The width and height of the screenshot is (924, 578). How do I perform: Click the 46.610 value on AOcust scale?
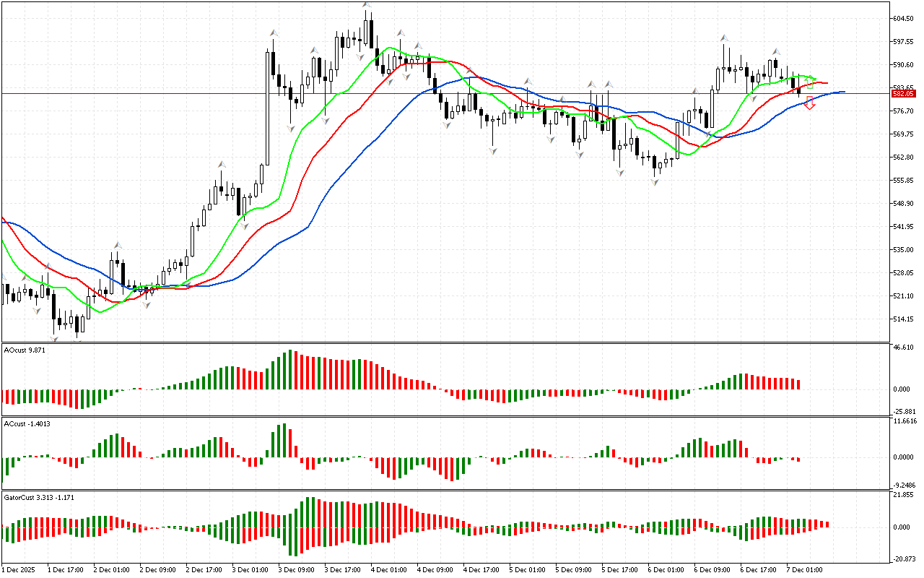(905, 348)
